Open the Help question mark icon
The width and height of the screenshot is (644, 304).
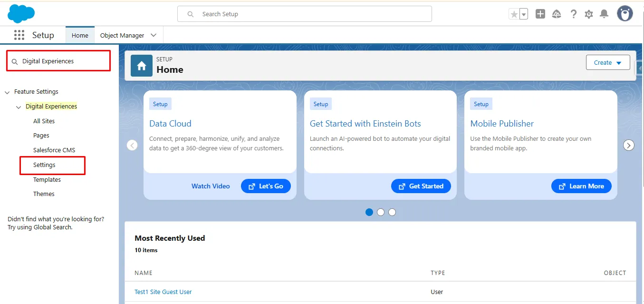574,14
